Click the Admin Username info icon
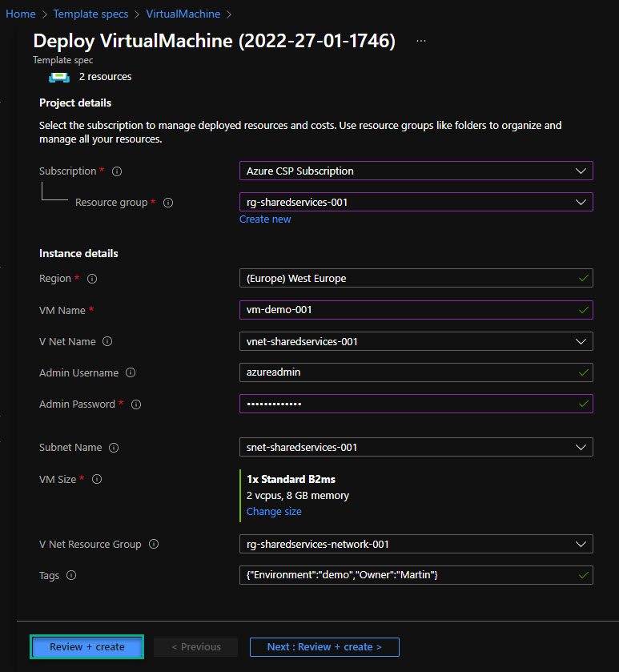Image resolution: width=619 pixels, height=672 pixels. click(x=131, y=373)
